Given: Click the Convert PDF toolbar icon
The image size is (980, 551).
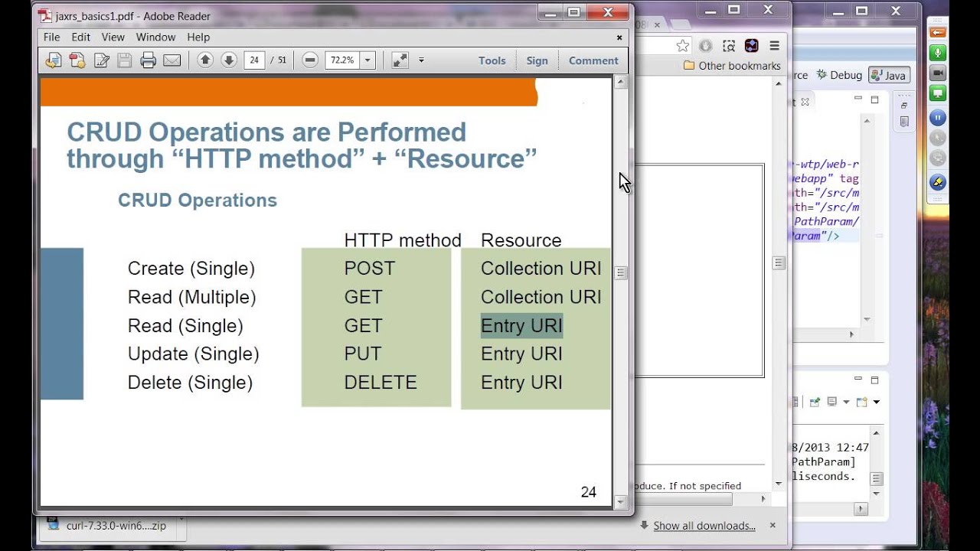Looking at the screenshot, I should 77,60.
